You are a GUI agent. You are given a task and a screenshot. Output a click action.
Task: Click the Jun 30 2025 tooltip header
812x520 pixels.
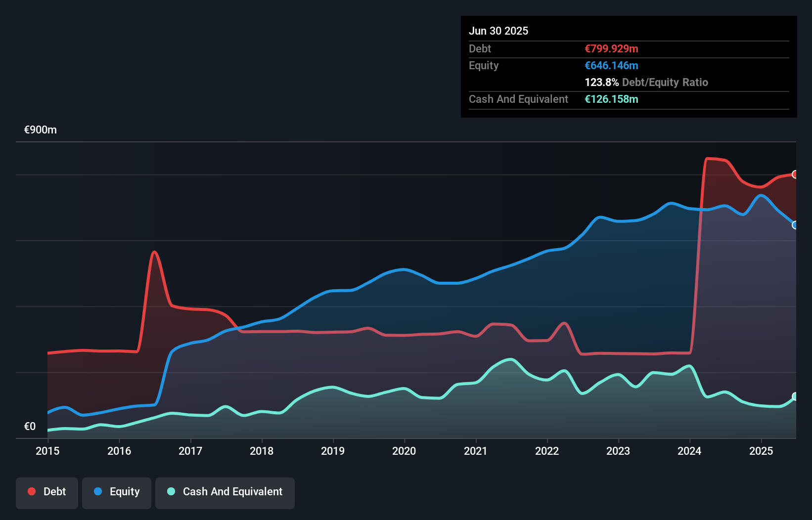(498, 31)
